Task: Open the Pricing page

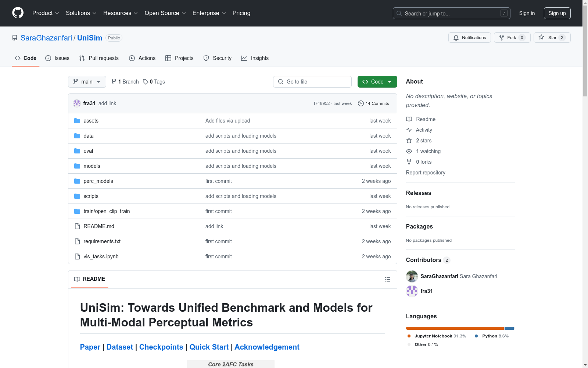Action: pos(241,13)
